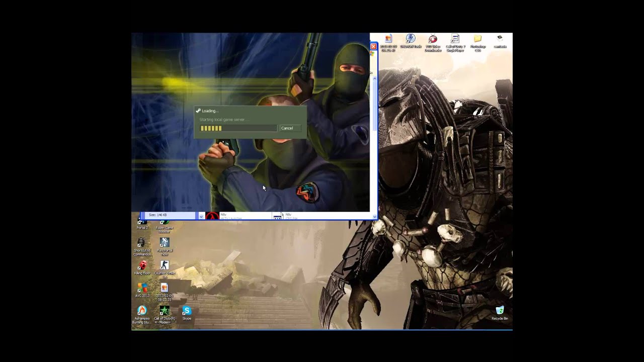Open the Shortcut to Commandos icon

tap(142, 247)
